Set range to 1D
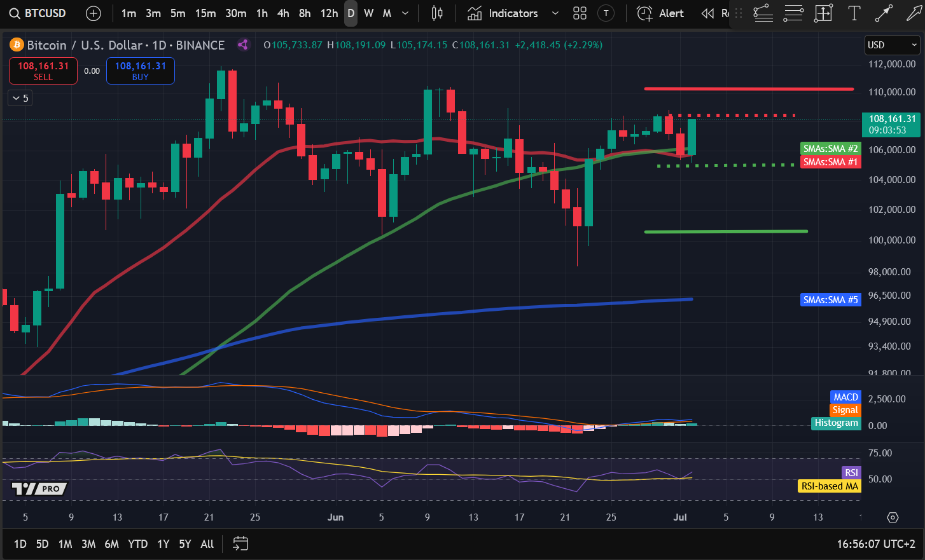Image resolution: width=925 pixels, height=560 pixels. 20,544
